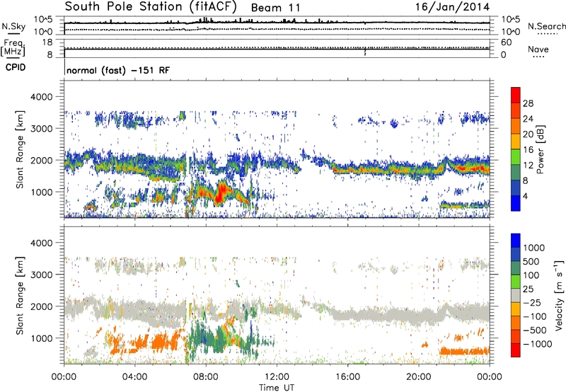Click the '16:00' time axis label
The height and width of the screenshot is (392, 566).
[x=347, y=377]
